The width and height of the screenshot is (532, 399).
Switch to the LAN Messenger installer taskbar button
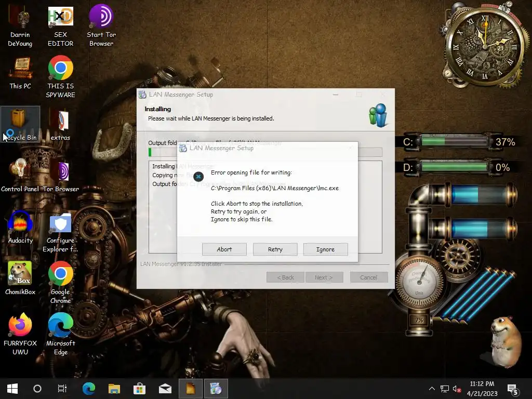(x=216, y=389)
